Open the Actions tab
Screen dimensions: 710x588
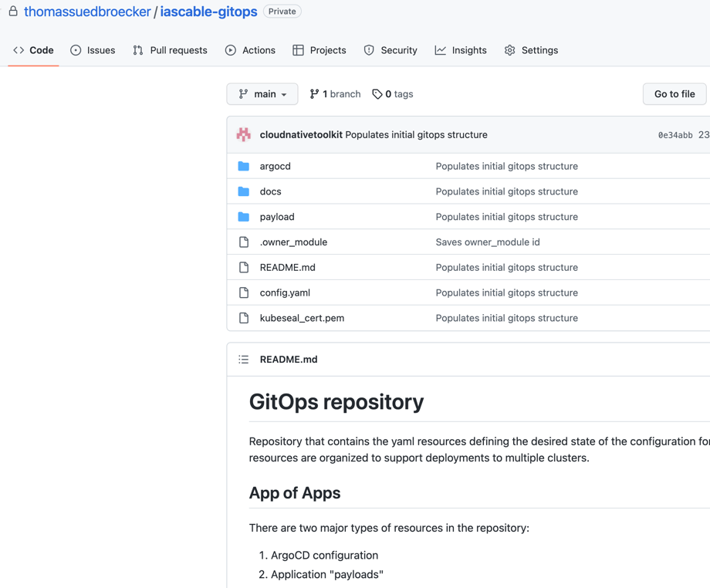tap(250, 50)
